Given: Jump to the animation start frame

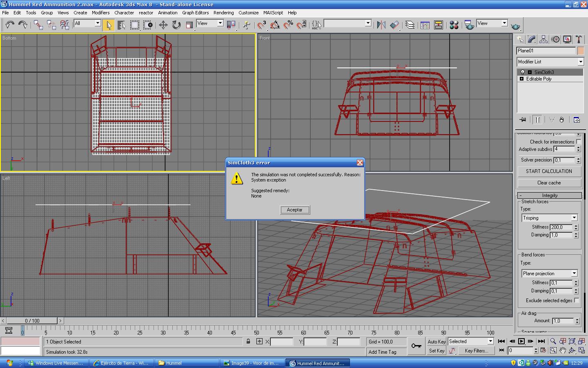Looking at the screenshot, I should [x=501, y=341].
